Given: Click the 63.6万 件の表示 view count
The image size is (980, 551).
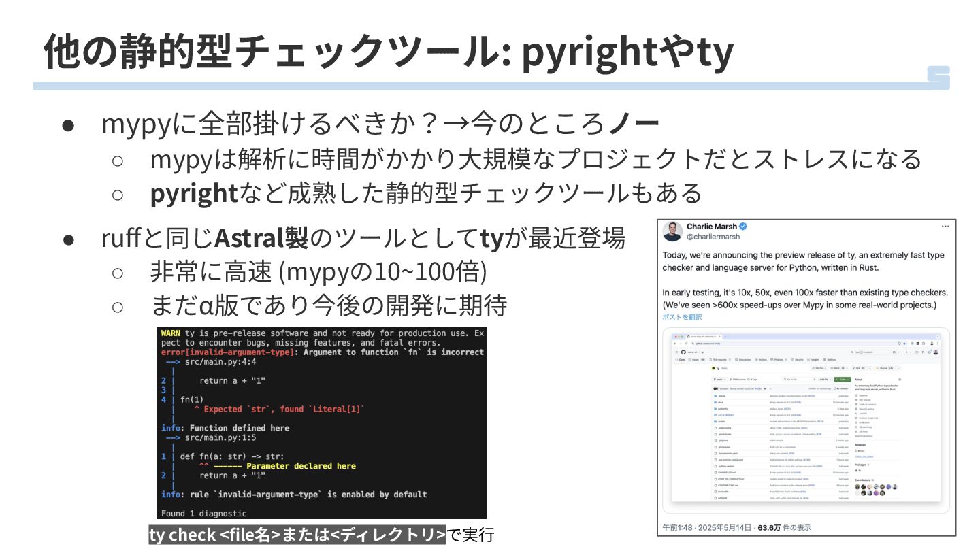Looking at the screenshot, I should [x=785, y=527].
